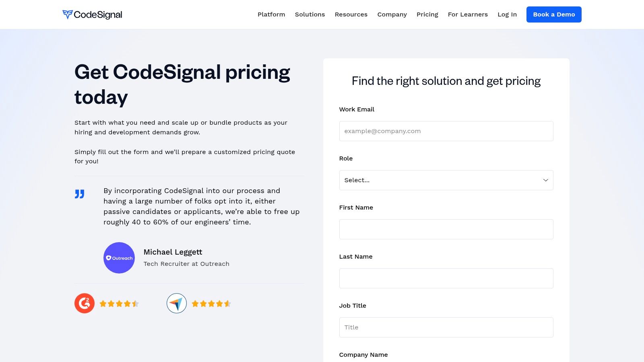
Task: Open the Platform navigation menu
Action: click(x=271, y=14)
